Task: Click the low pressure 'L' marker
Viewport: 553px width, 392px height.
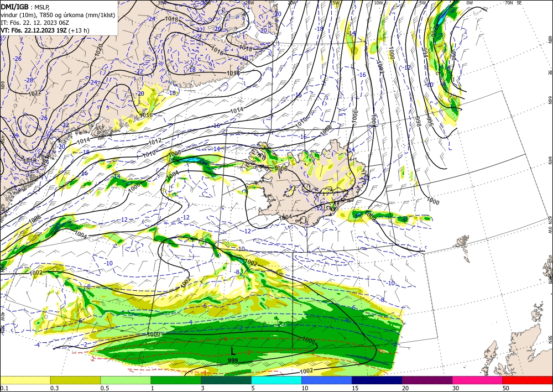Action: click(233, 351)
